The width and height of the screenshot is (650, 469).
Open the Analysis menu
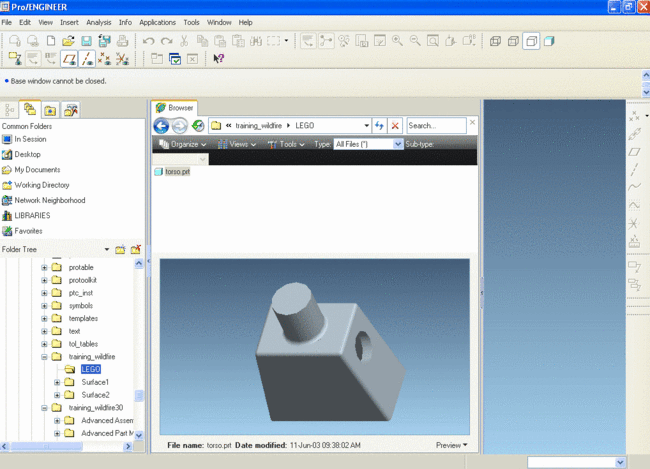coord(99,22)
